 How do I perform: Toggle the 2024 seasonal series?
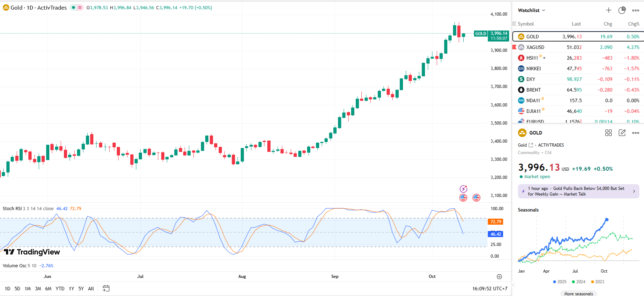[x=578, y=282]
